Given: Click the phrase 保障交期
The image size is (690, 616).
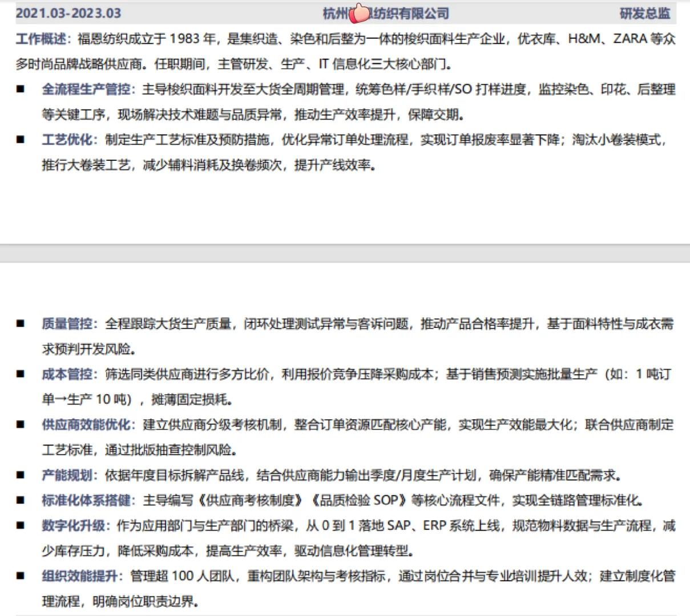Looking at the screenshot, I should [x=433, y=115].
